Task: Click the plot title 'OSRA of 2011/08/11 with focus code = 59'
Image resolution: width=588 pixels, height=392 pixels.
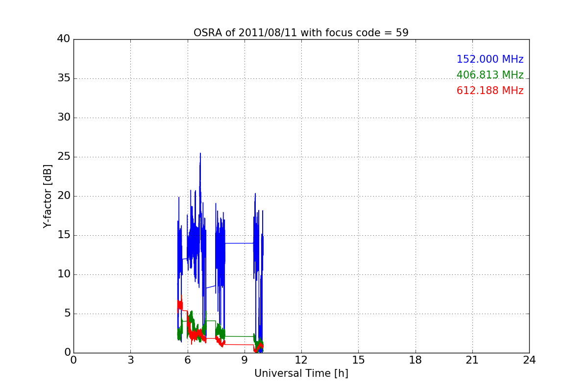Action: [x=301, y=33]
